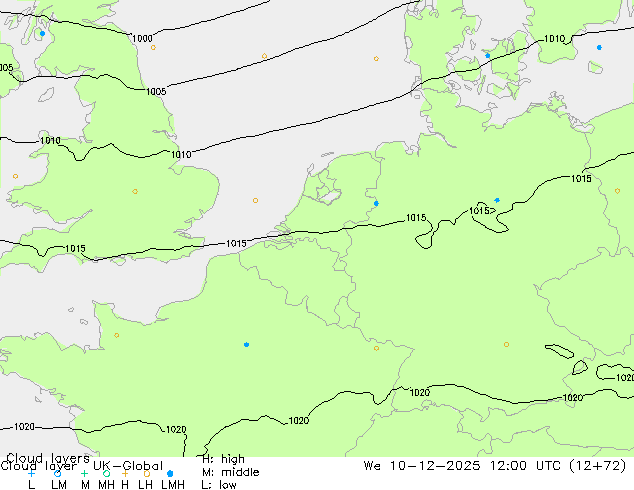Click the 'LMH' legend label
634x490 pixels.
[173, 484]
